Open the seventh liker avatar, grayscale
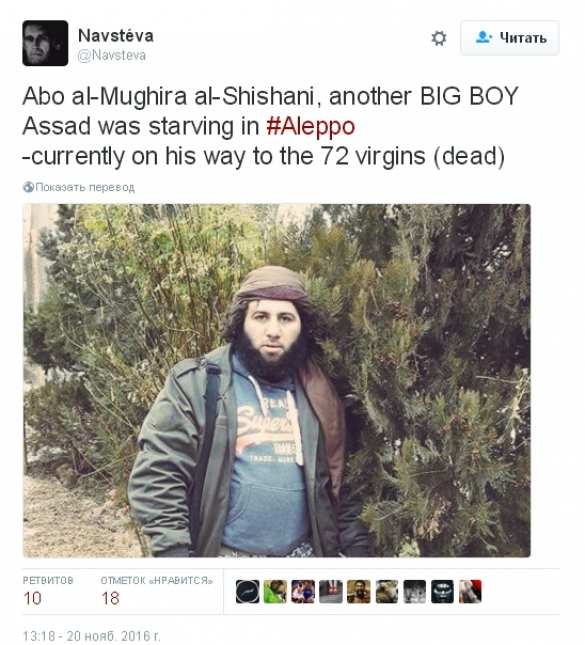The height and width of the screenshot is (645, 585). coord(415,592)
